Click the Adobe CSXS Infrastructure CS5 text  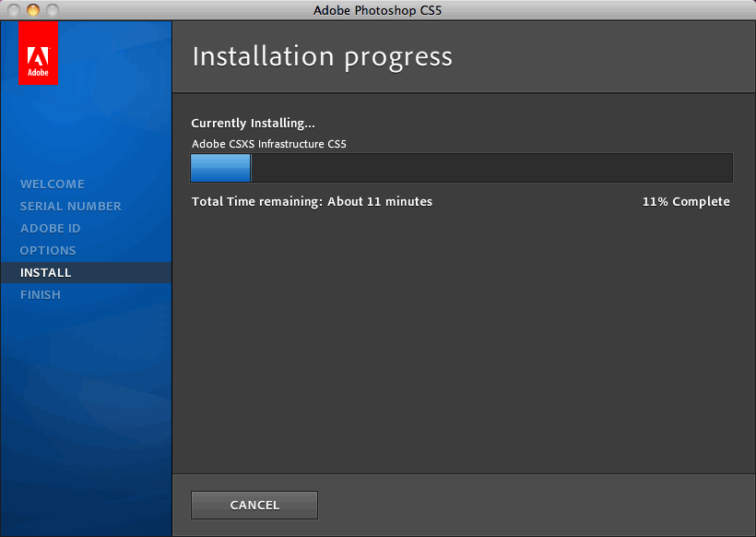coord(268,144)
